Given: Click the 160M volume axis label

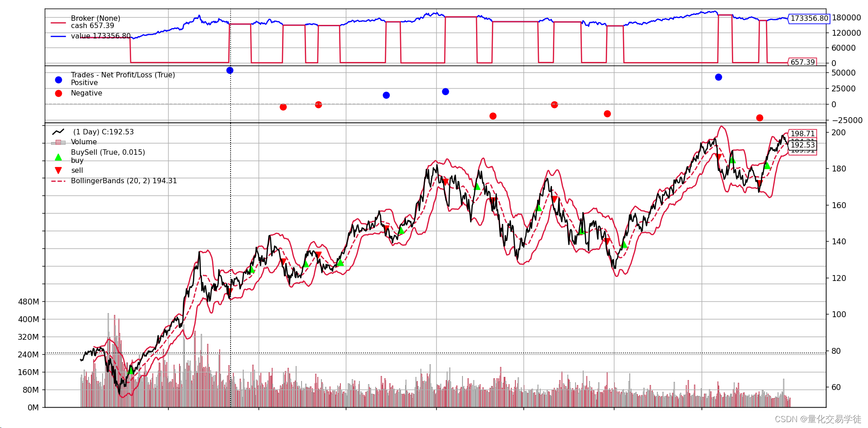Looking at the screenshot, I should point(28,372).
